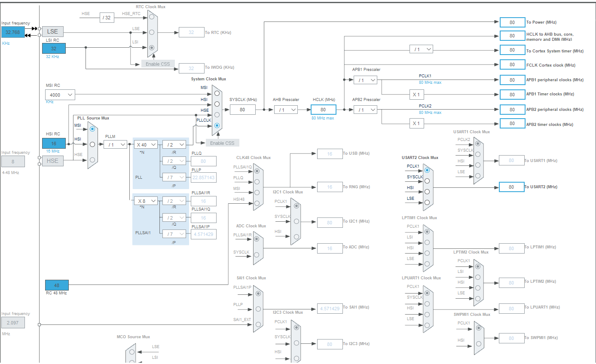Viewport: 596px width, 364px height.
Task: Open the MSI RC frequency dropdown
Action: 60,95
